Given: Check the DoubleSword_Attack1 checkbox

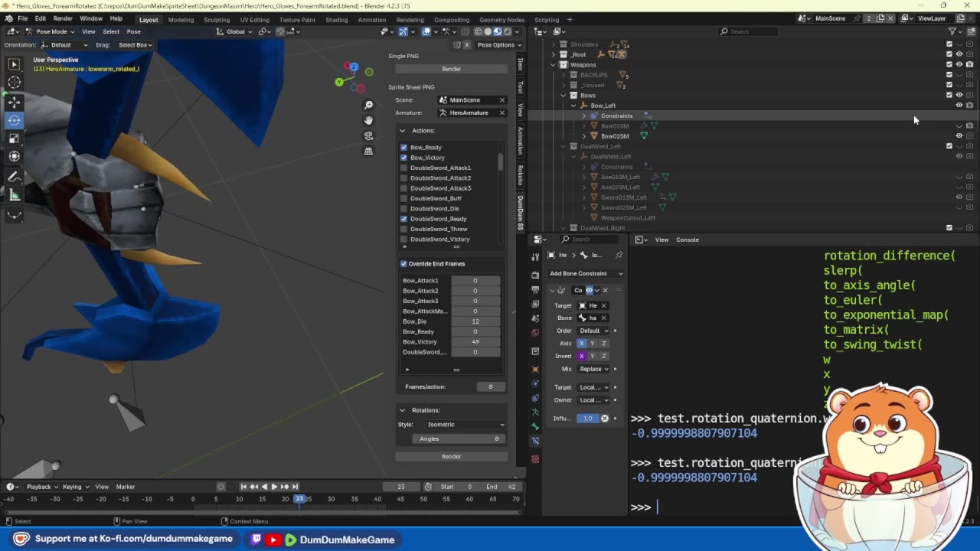Looking at the screenshot, I should (x=404, y=168).
